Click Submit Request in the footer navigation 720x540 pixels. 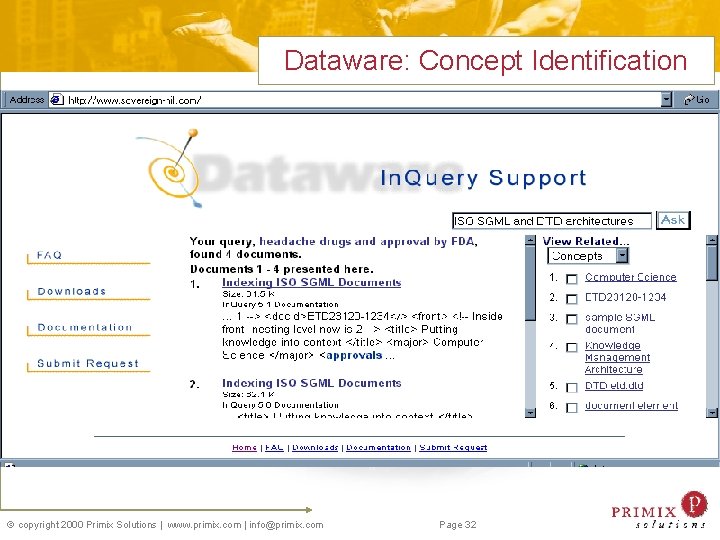coord(453,447)
